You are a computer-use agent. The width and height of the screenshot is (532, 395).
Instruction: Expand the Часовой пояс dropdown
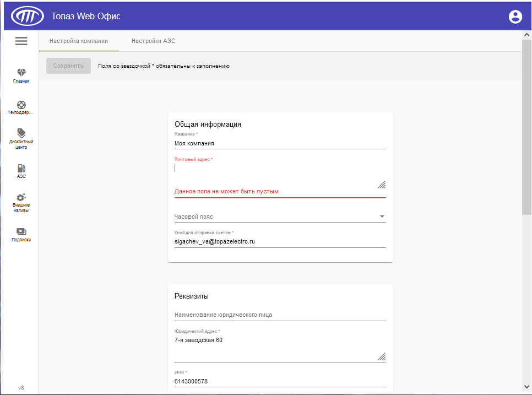(x=280, y=217)
